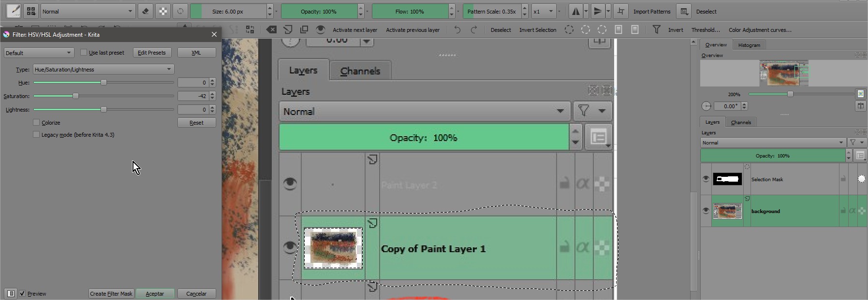Image resolution: width=868 pixels, height=300 pixels.
Task: Enable the vertical mirror tool
Action: click(598, 11)
